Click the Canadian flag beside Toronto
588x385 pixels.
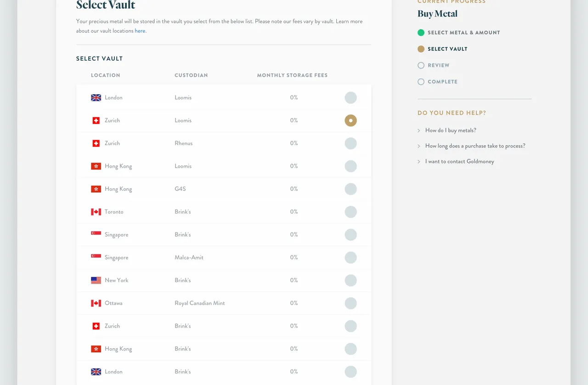click(96, 212)
